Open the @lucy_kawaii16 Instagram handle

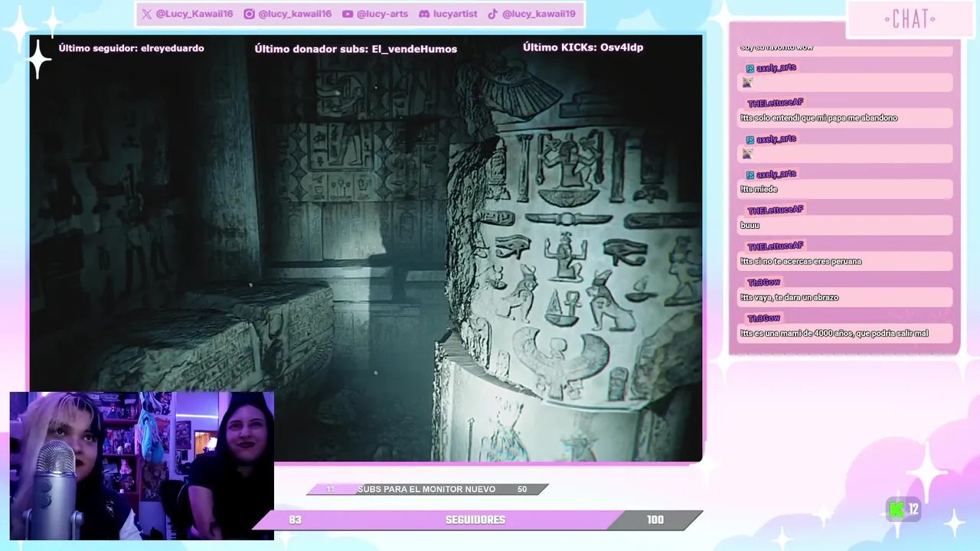coord(295,14)
